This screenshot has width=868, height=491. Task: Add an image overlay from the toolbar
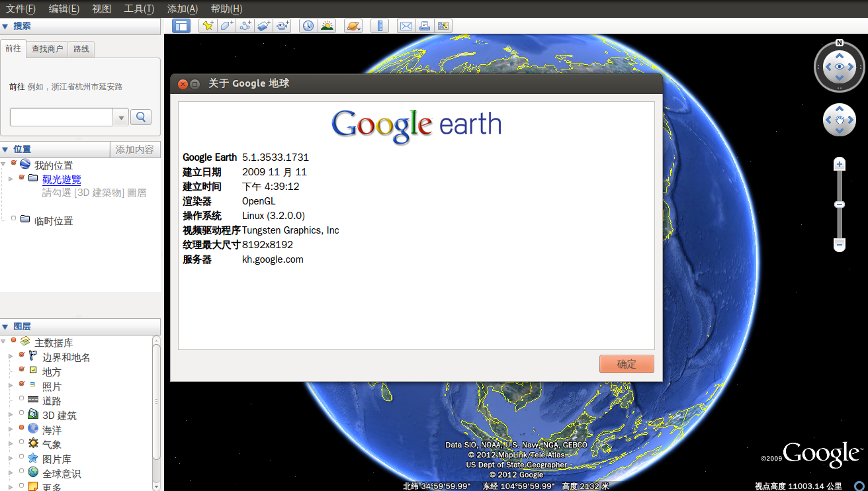(x=264, y=26)
